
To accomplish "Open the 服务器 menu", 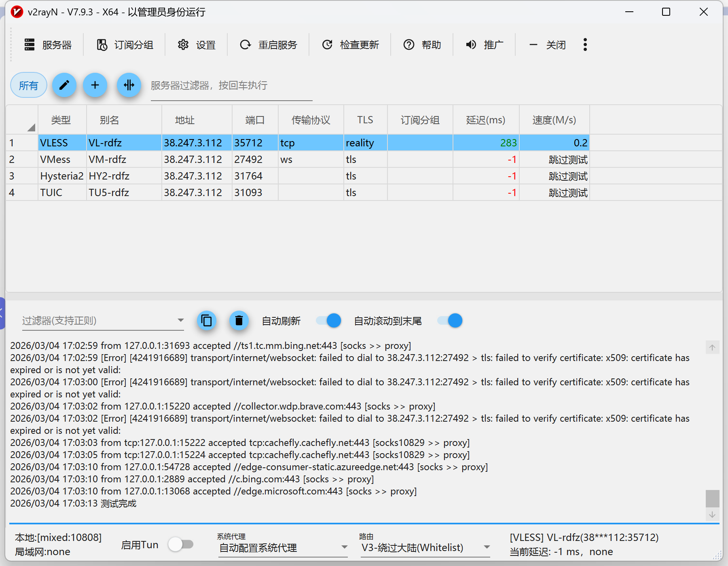I will (48, 44).
